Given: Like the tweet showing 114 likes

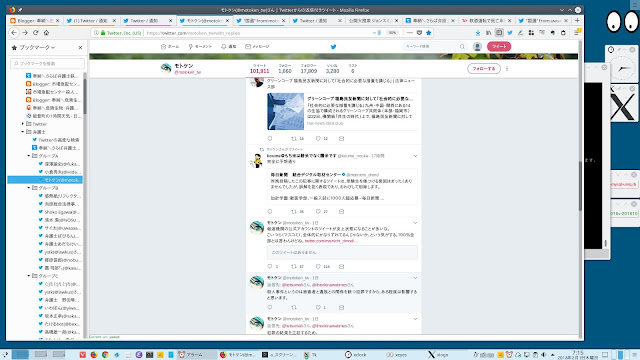Looking at the screenshot, I should [x=318, y=267].
